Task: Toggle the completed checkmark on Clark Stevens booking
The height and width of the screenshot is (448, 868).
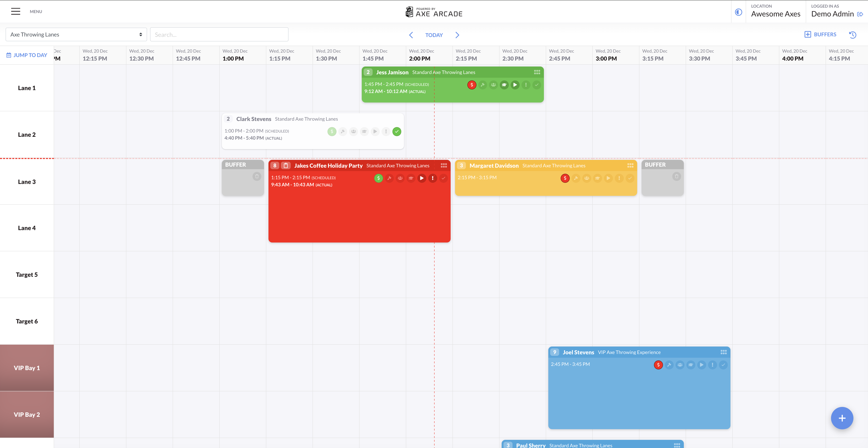Action: tap(397, 132)
